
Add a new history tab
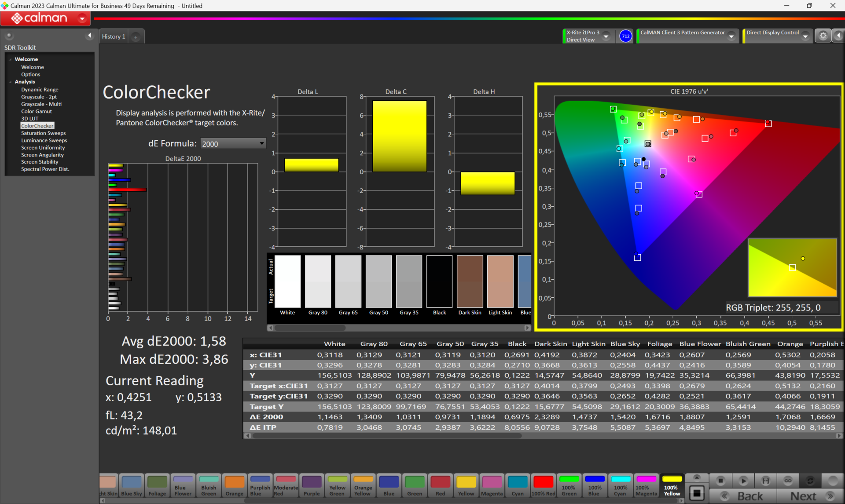[x=136, y=37]
